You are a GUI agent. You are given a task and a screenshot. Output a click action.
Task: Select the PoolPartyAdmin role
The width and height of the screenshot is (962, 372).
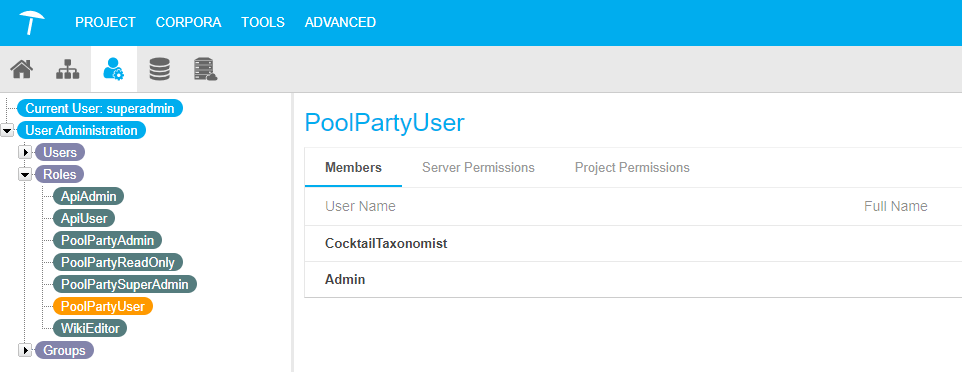coord(107,240)
